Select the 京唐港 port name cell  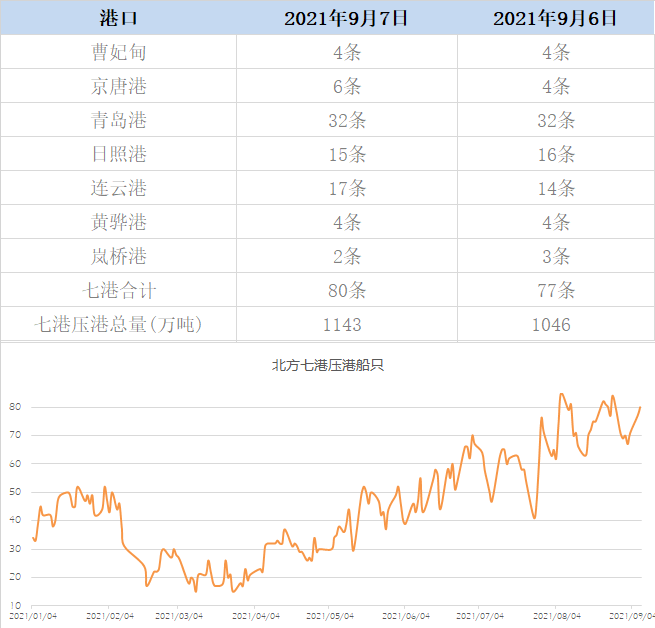click(x=119, y=86)
